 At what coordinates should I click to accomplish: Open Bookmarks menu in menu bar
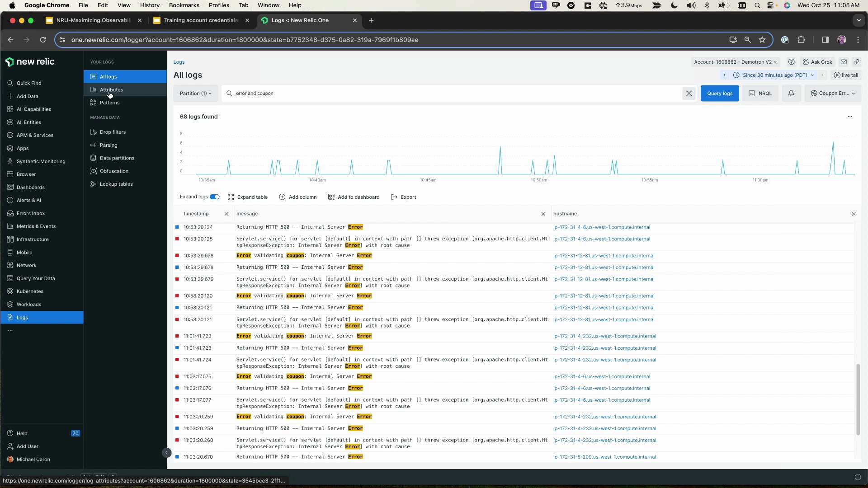click(184, 5)
